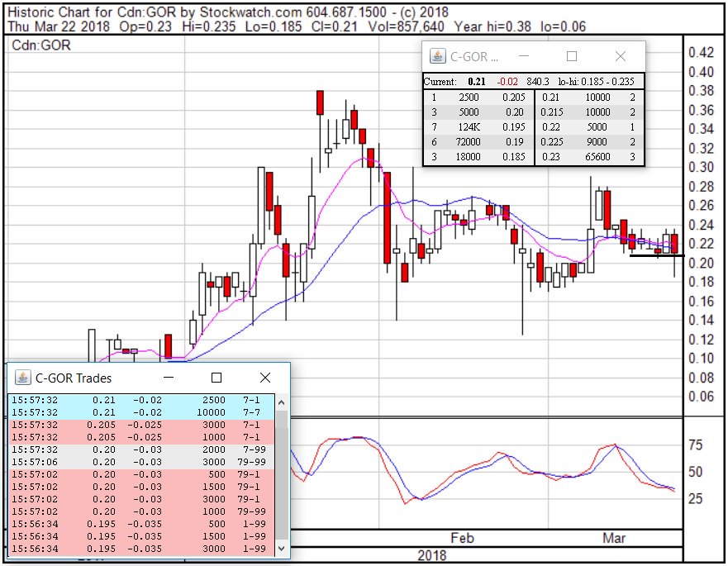Click the Trades list scroll down arrow
This screenshot has width=728, height=566.
click(x=281, y=548)
